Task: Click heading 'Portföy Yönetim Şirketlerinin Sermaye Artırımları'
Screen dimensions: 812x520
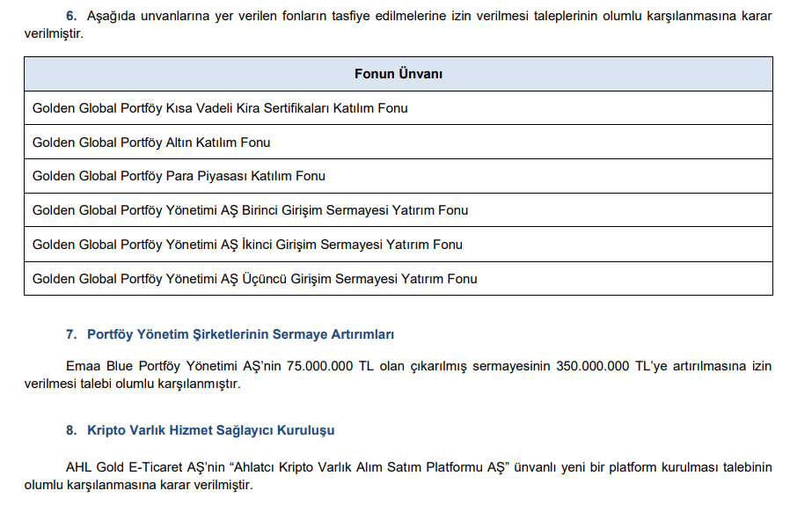Action: click(240, 334)
